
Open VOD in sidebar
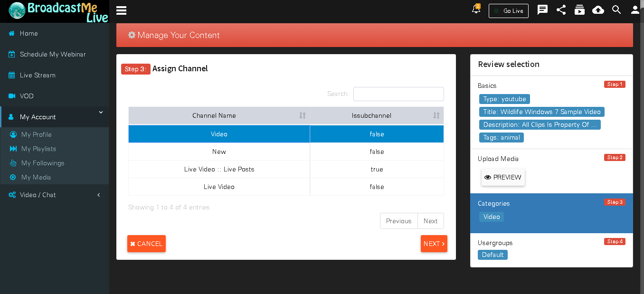27,96
